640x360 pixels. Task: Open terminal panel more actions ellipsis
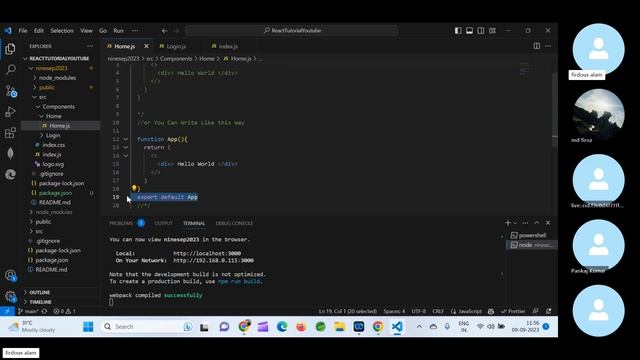pyautogui.click(x=525, y=223)
